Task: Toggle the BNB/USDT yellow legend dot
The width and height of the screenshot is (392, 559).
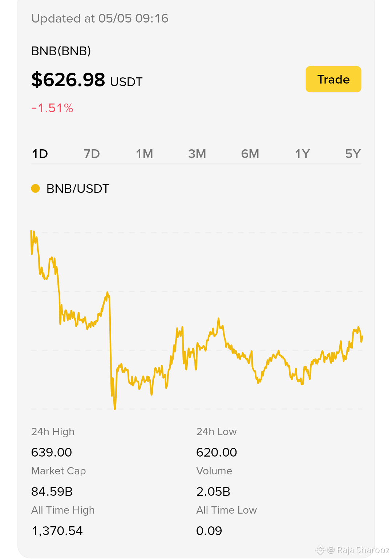Action: click(35, 189)
